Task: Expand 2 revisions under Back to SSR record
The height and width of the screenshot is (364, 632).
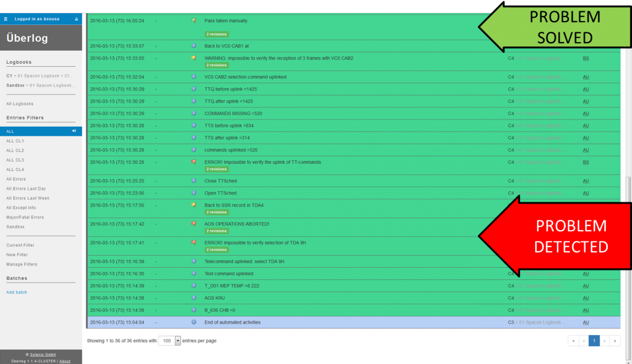Action: point(216,212)
